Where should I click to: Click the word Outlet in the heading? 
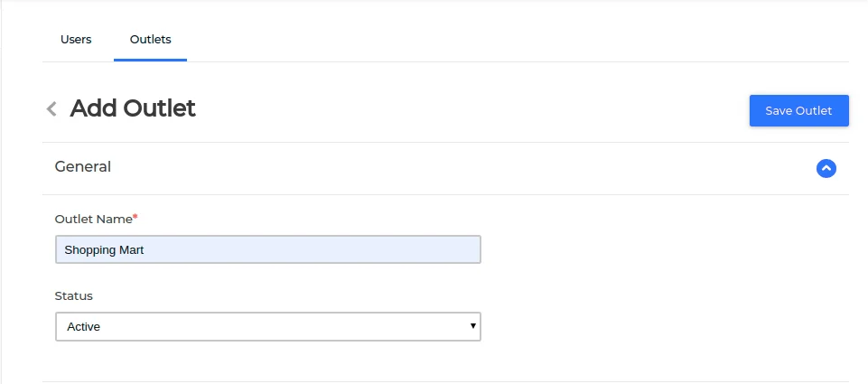point(160,108)
